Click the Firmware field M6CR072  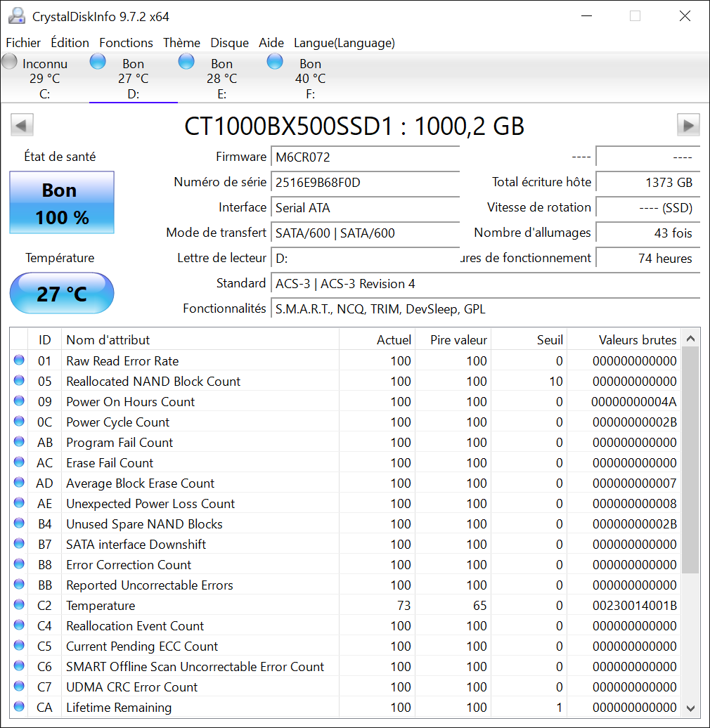[365, 157]
